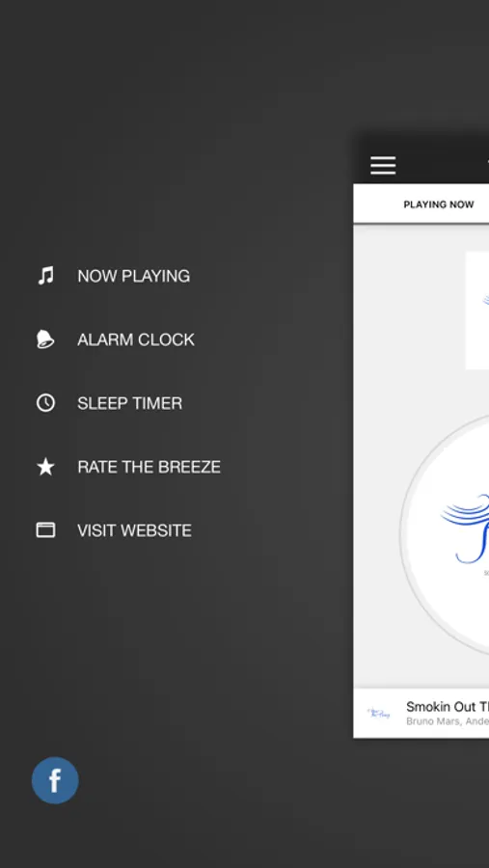Tap the now-playing track info bar
The height and width of the screenshot is (868, 489).
tap(421, 713)
